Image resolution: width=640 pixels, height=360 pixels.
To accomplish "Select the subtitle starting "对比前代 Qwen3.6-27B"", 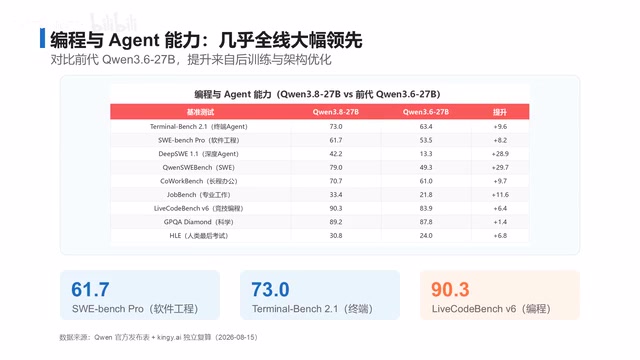I will click(191, 60).
